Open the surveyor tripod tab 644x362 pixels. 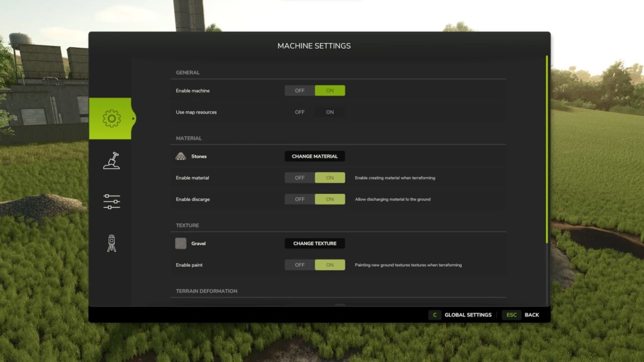coord(111,243)
